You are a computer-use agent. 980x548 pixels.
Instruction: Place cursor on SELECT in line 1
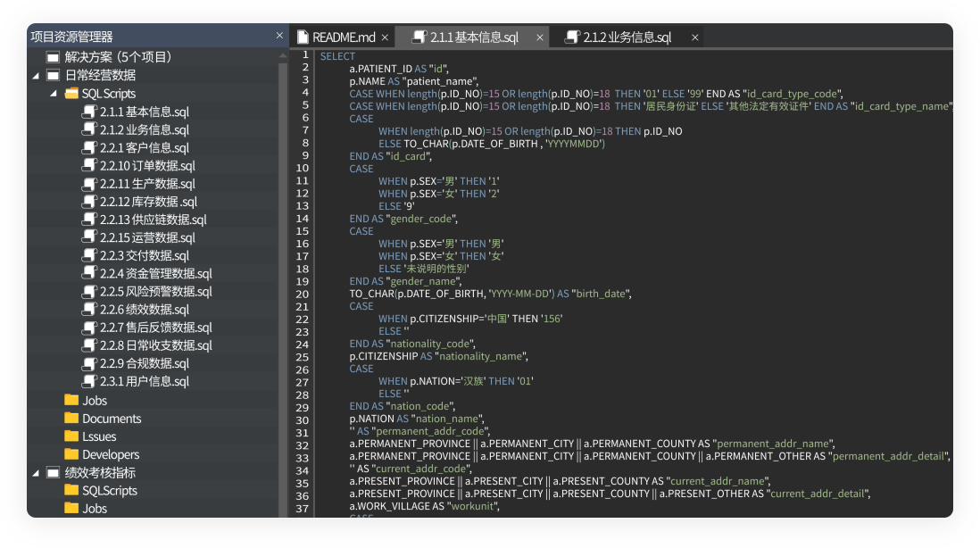(337, 56)
